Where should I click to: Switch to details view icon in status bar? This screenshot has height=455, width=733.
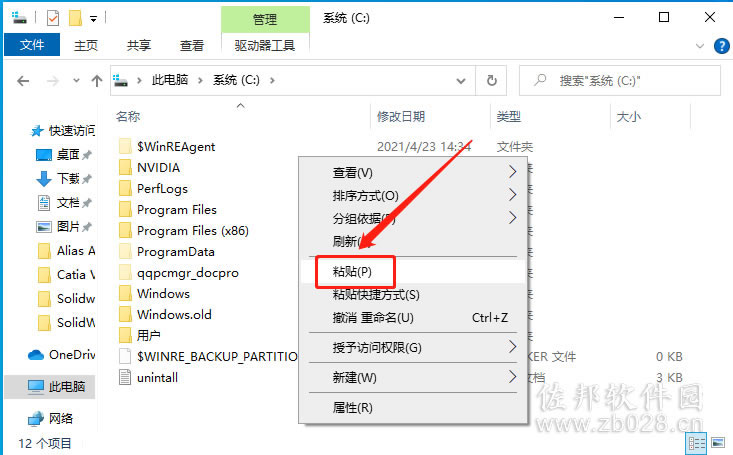point(696,443)
